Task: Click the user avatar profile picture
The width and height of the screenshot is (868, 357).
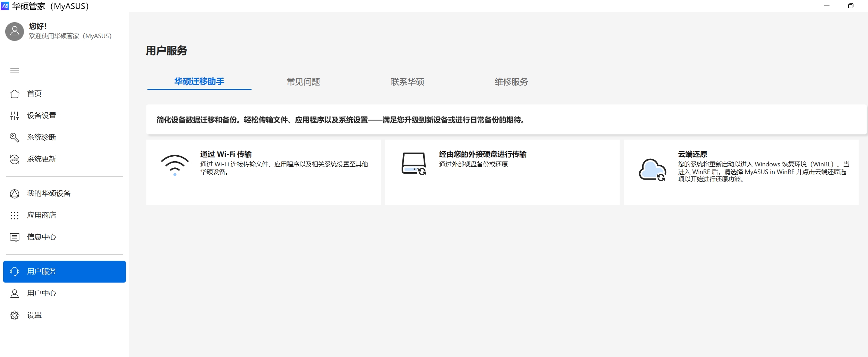Action: pos(15,32)
